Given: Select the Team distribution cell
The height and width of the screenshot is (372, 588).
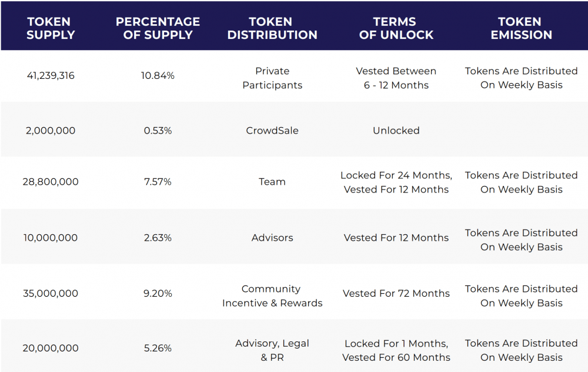Looking at the screenshot, I should pyautogui.click(x=272, y=182).
